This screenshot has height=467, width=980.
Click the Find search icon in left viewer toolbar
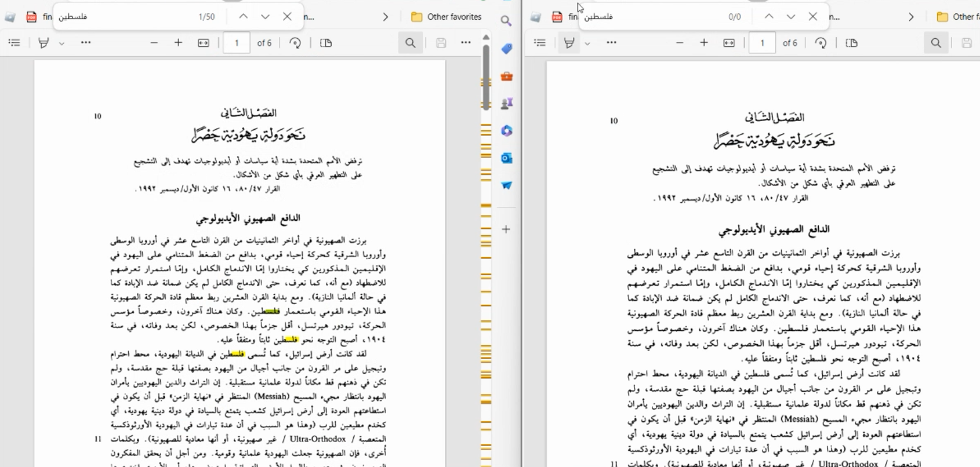pos(411,43)
